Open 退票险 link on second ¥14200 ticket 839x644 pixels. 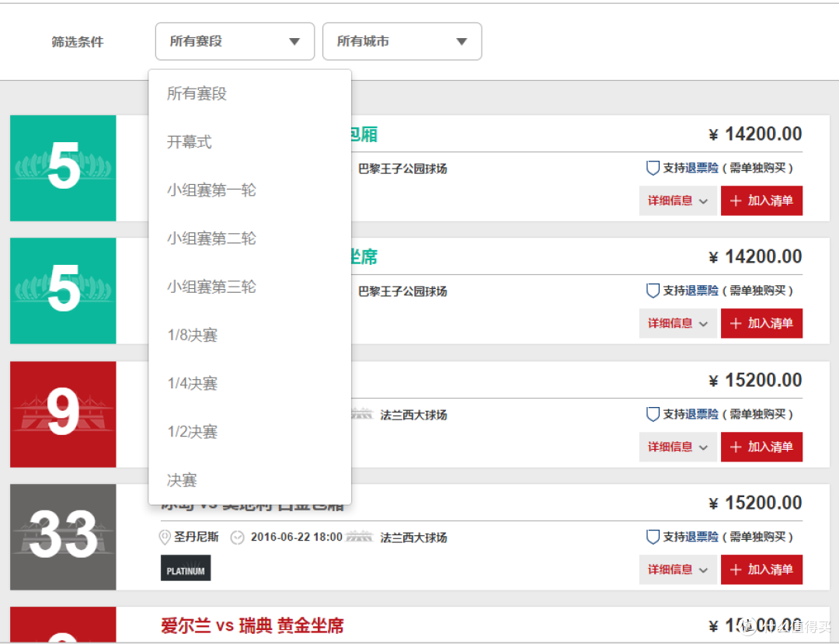point(704,291)
